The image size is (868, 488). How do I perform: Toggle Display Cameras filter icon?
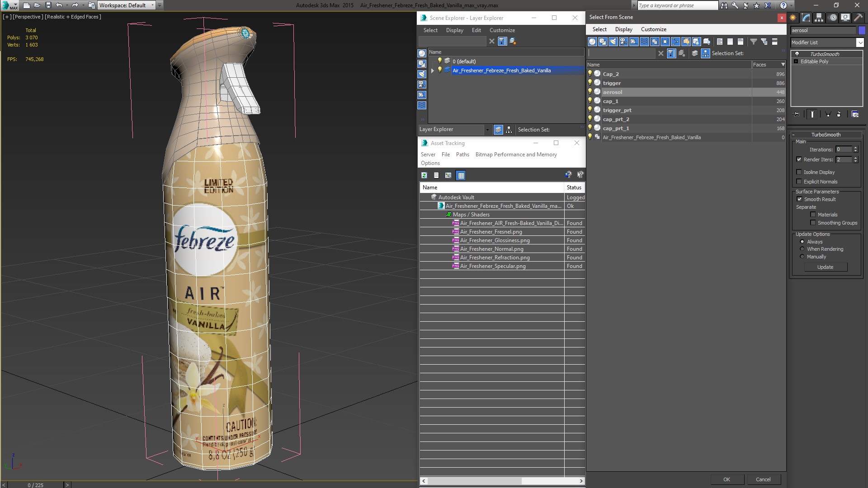[623, 42]
